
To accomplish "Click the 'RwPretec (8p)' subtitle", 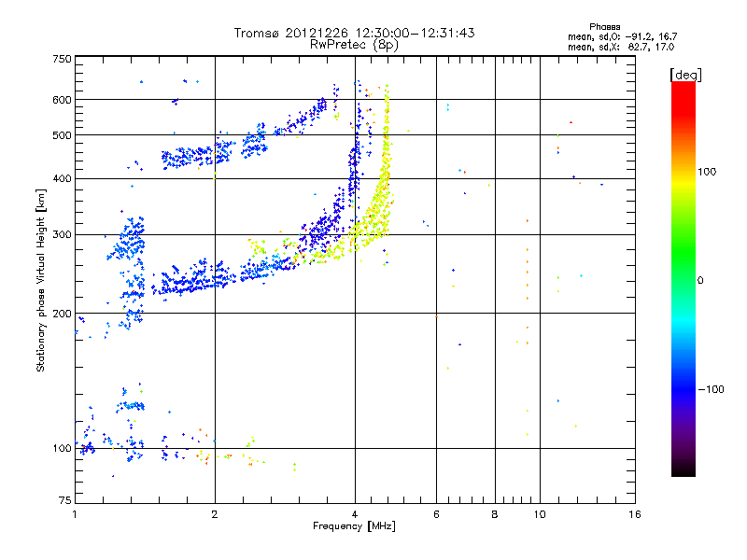I will coord(354,45).
